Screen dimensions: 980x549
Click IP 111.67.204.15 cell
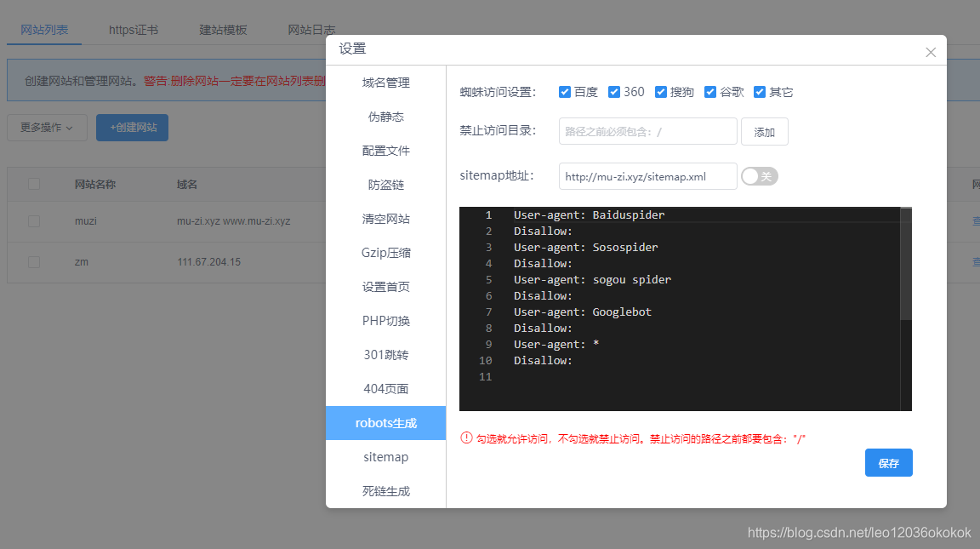pyautogui.click(x=208, y=262)
